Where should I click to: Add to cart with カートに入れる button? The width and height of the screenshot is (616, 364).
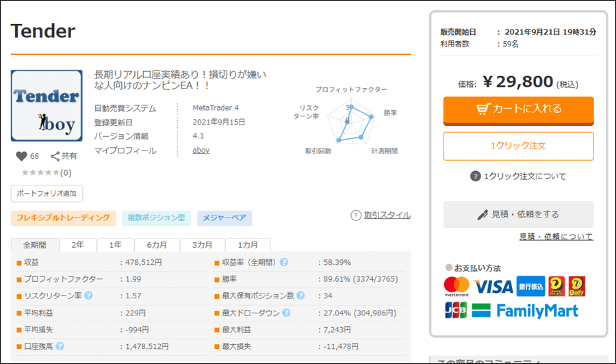pos(518,109)
